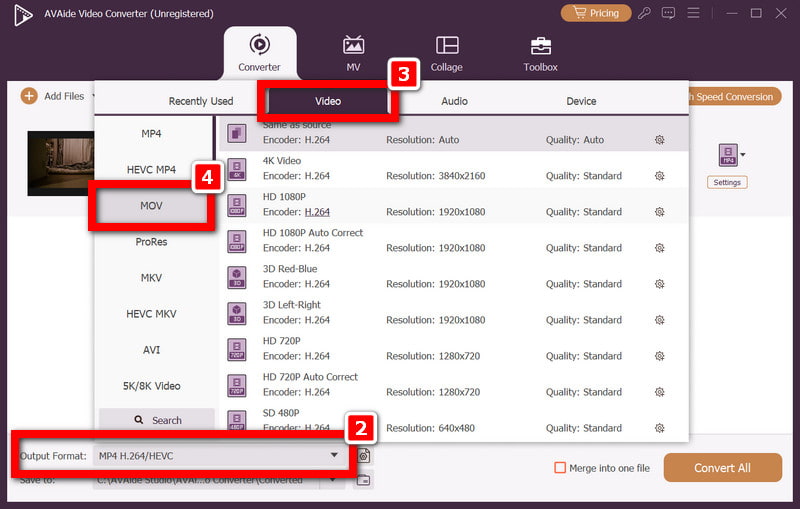800x509 pixels.
Task: Click Resolution: 3840x2160 text
Action: pos(436,176)
